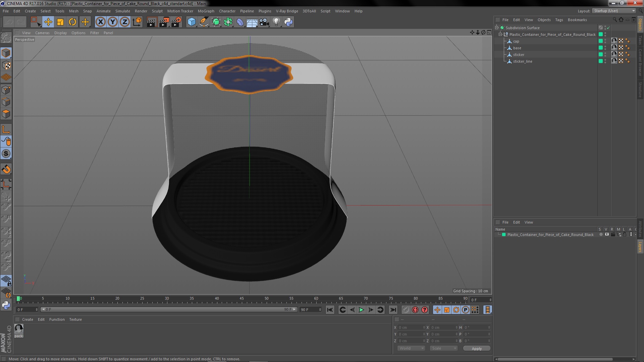The height and width of the screenshot is (362, 644).
Task: Open material manager Texture menu
Action: point(75,319)
